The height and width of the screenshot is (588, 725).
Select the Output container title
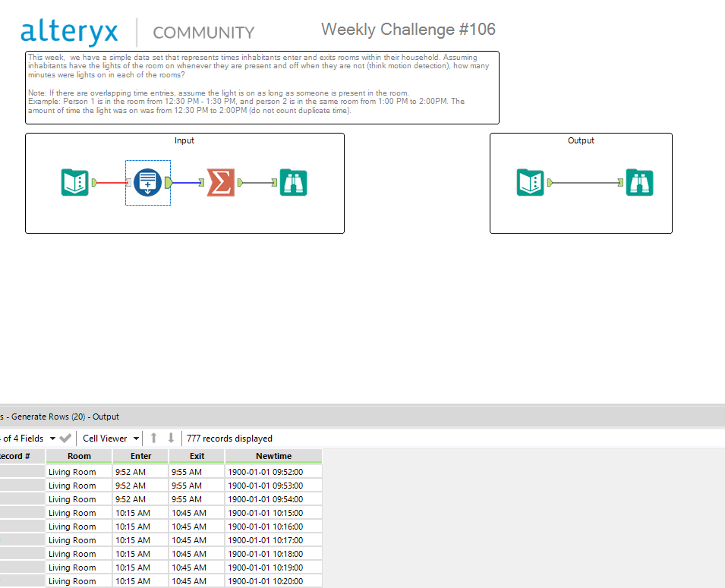[x=581, y=140]
